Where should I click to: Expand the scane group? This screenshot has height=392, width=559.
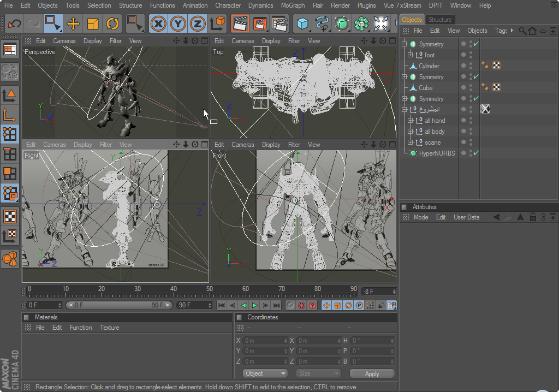coord(410,142)
